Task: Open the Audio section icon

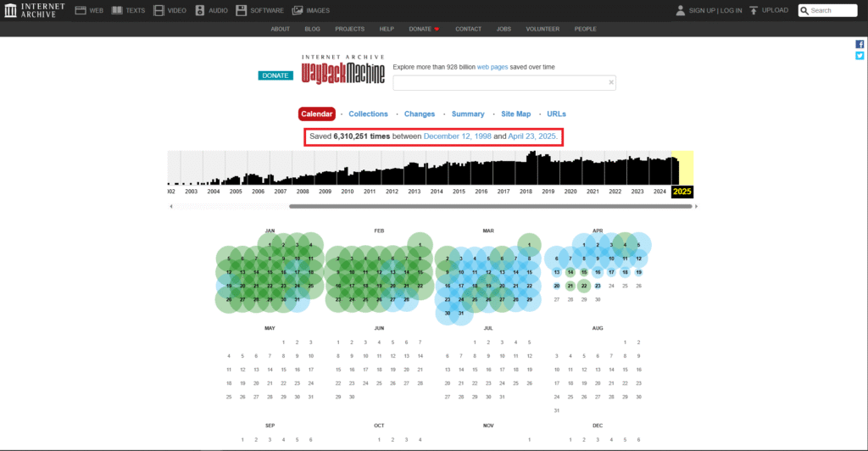Action: click(x=200, y=10)
